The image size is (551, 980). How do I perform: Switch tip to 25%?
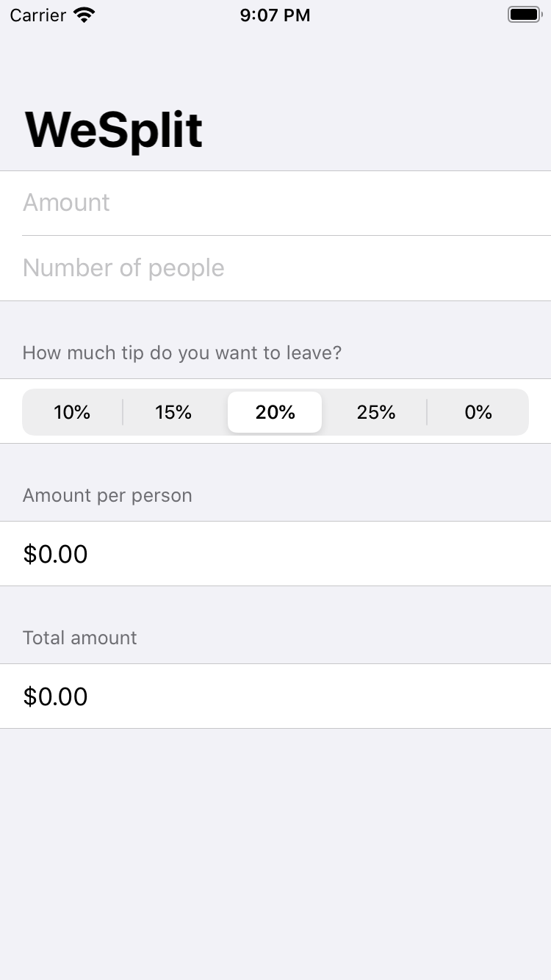376,412
